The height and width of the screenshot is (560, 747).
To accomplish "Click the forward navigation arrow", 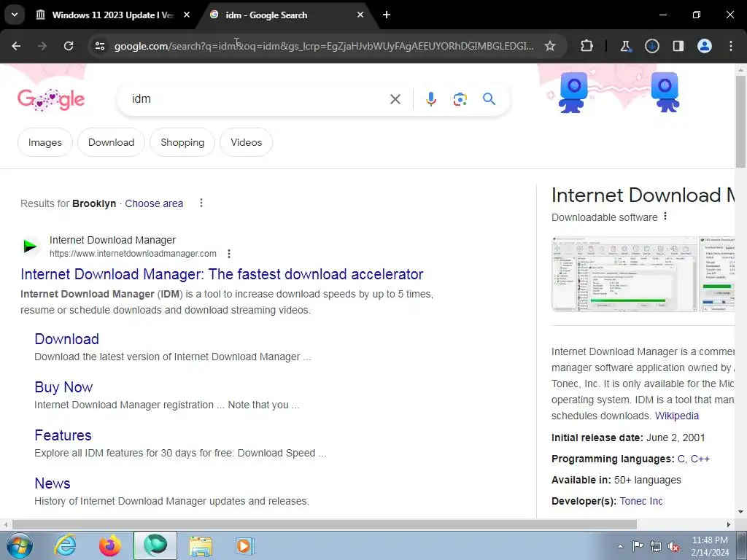I will [42, 46].
